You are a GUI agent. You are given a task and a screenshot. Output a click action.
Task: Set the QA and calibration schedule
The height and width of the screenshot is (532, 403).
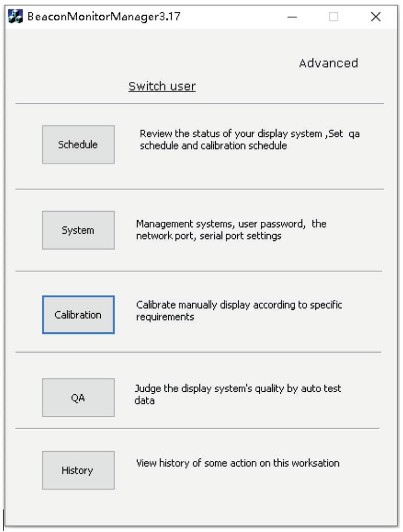pos(78,144)
